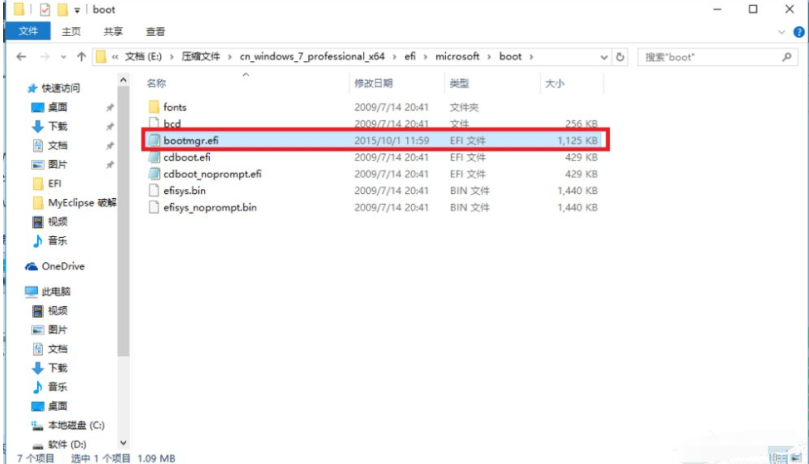Open 音乐 under quick access
Viewport: 809px width, 464px height.
click(x=57, y=241)
